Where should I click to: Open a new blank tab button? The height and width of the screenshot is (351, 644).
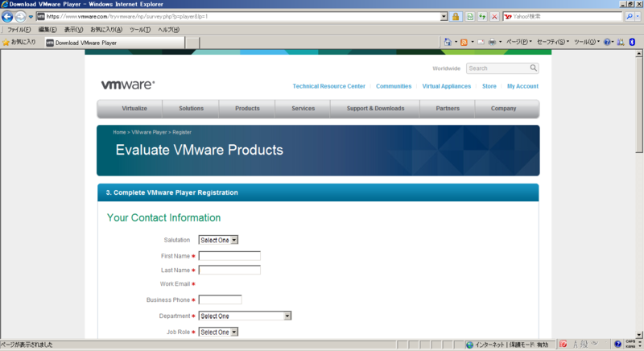point(192,43)
